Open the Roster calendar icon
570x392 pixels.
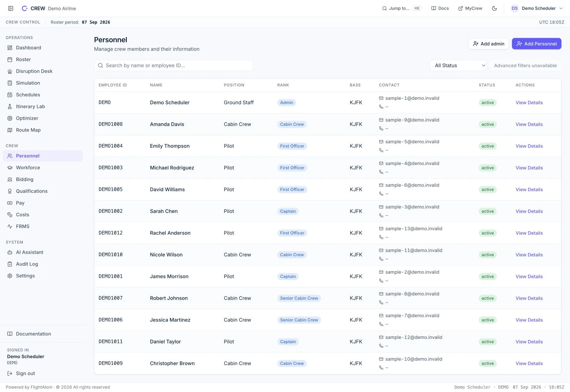[10, 60]
